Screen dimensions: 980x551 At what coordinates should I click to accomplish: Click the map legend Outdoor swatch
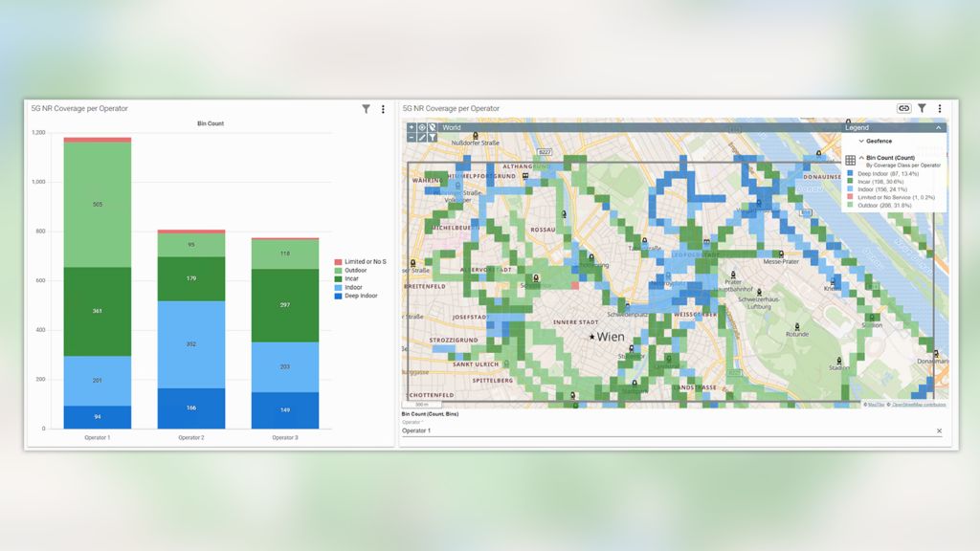850,205
